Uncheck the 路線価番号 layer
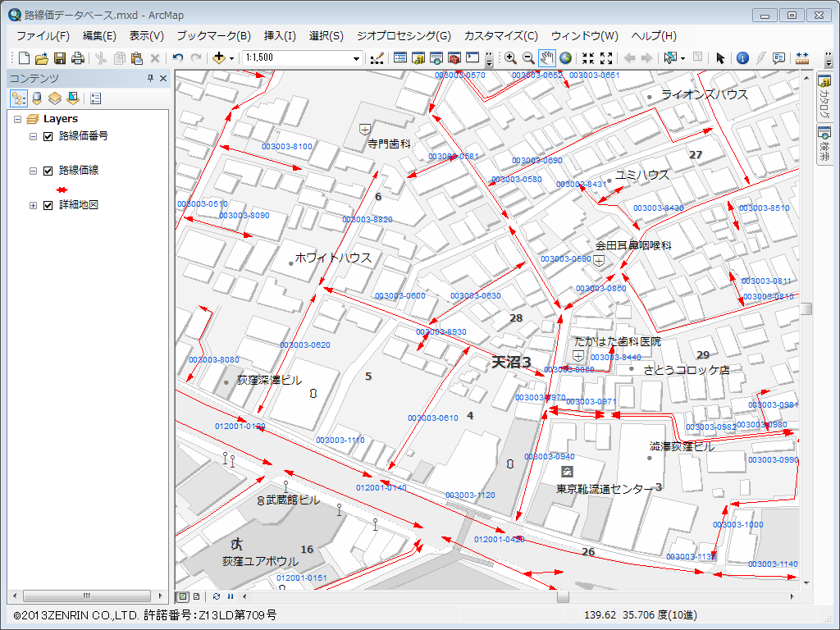 48,136
